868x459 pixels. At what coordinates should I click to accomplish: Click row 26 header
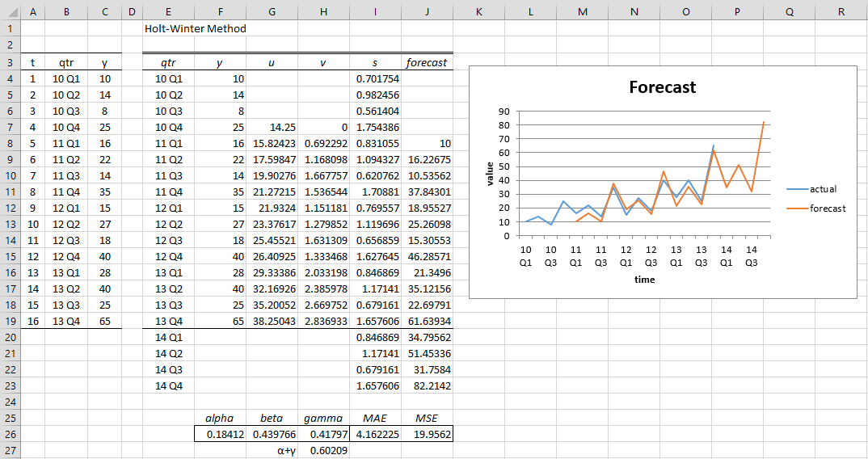(x=10, y=434)
